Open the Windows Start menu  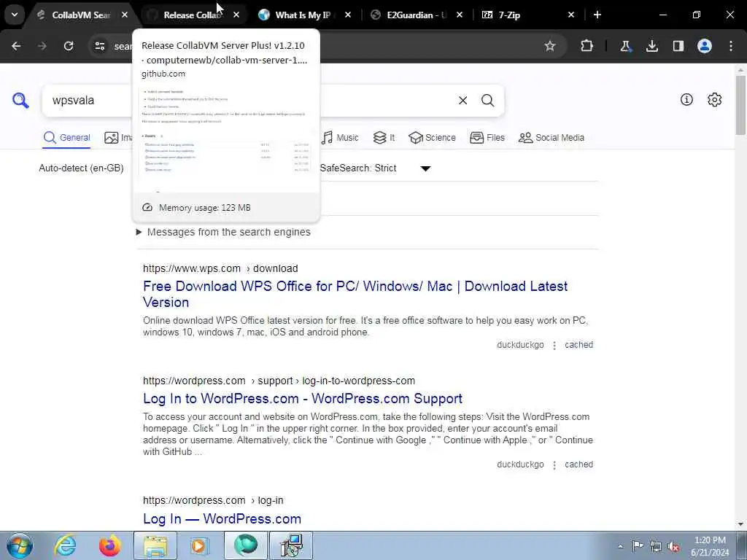[x=20, y=545]
